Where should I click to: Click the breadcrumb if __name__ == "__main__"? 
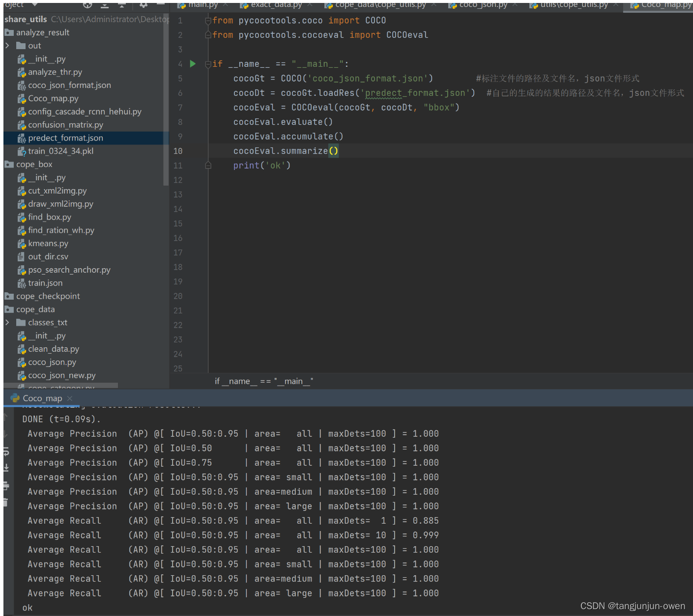[x=263, y=381]
